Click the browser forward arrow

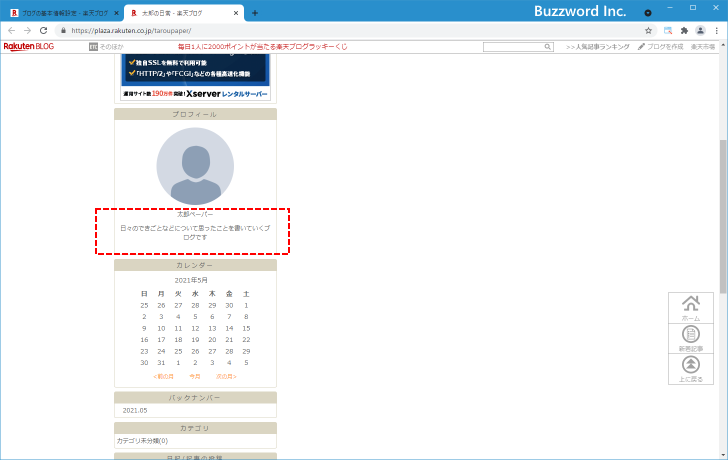tap(27, 31)
